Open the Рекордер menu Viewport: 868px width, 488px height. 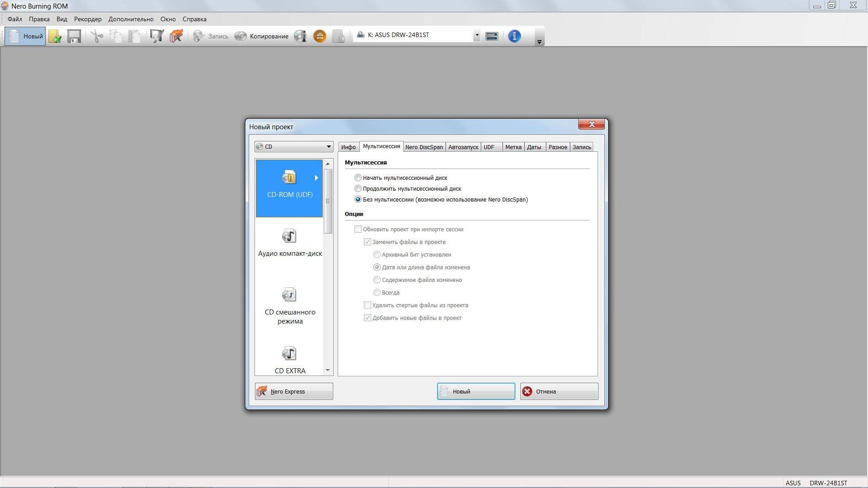[88, 19]
